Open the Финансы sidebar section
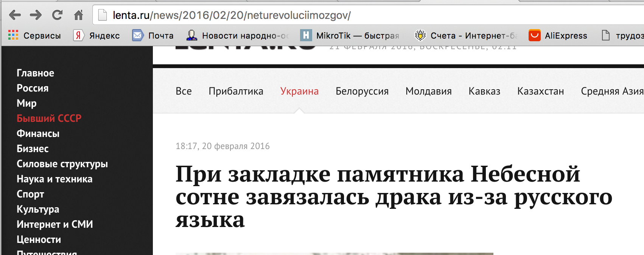The width and height of the screenshot is (644, 255). click(38, 134)
